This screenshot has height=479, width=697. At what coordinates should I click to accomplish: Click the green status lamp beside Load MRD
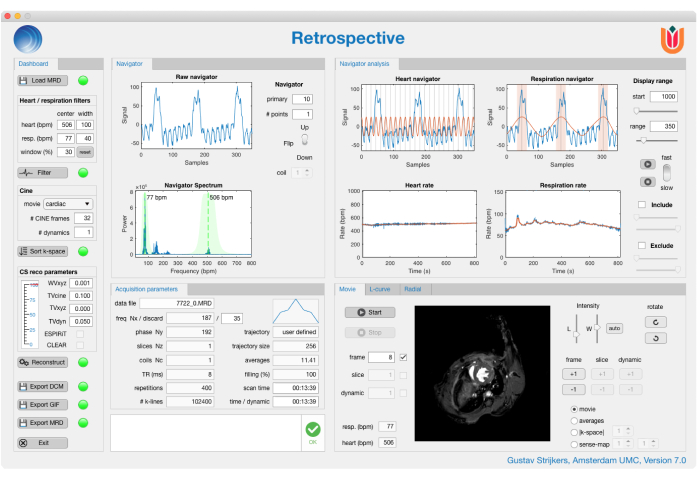[x=83, y=80]
